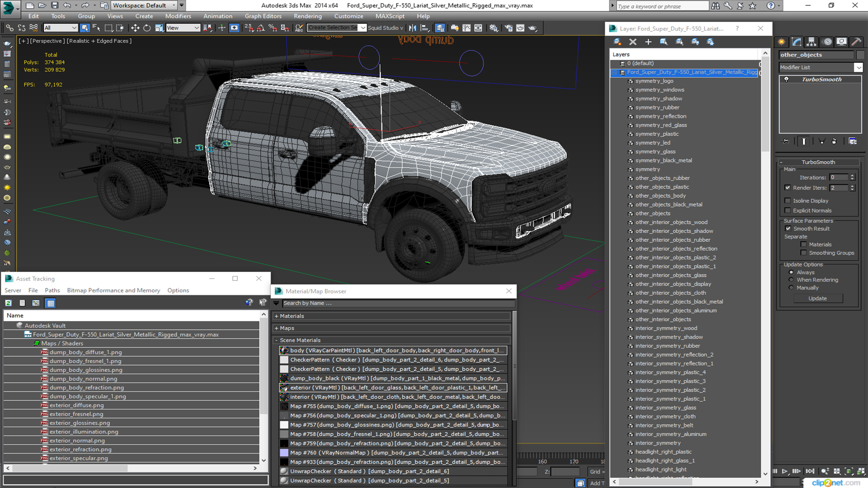
Task: Open the Utilities hammer panel
Action: coord(857,42)
